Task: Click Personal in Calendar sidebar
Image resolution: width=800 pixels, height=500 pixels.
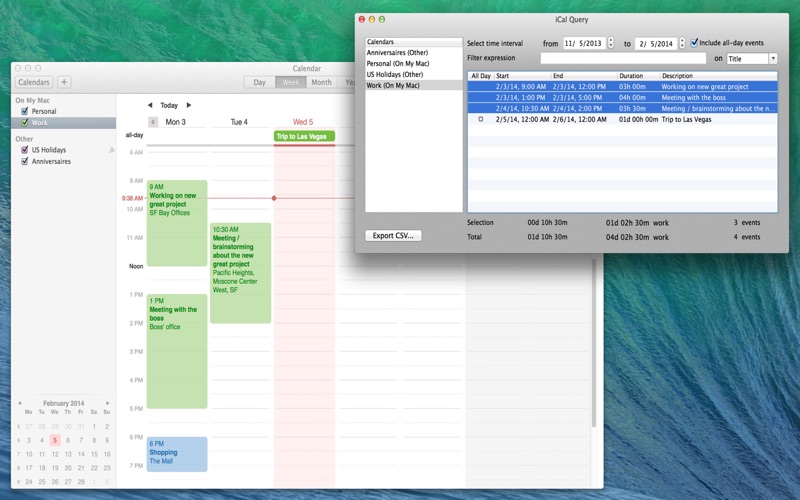Action: (44, 111)
